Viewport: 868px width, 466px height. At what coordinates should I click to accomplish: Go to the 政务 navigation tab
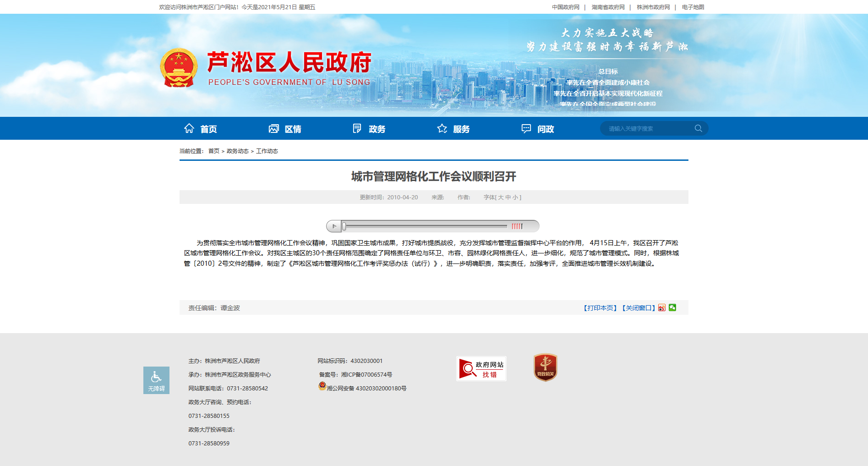pos(369,129)
